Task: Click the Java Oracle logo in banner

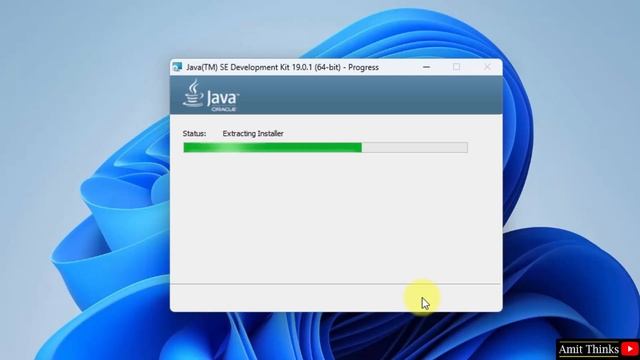Action: tap(210, 96)
